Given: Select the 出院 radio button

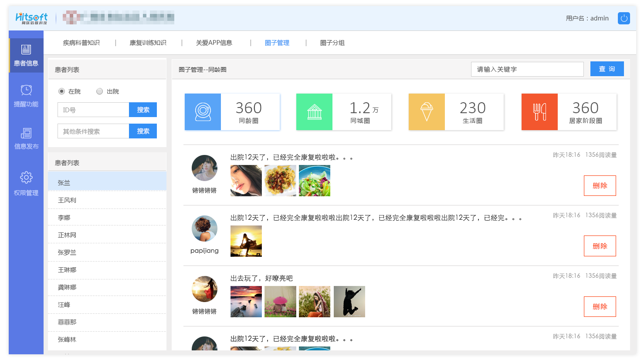Looking at the screenshot, I should [100, 91].
